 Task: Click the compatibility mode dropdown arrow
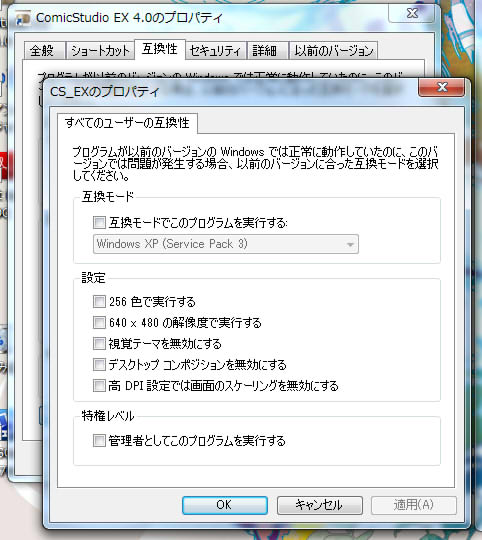click(350, 245)
